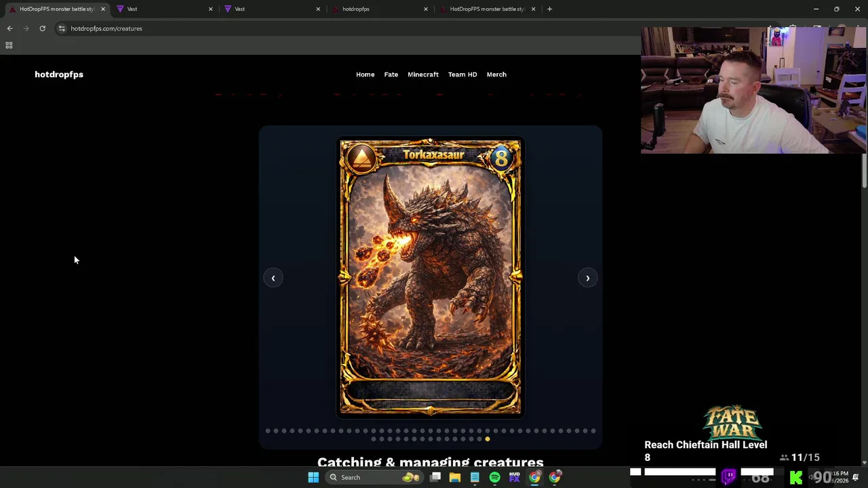Open the blue notepad app on taskbar
Screen dimensions: 868x488
475,477
